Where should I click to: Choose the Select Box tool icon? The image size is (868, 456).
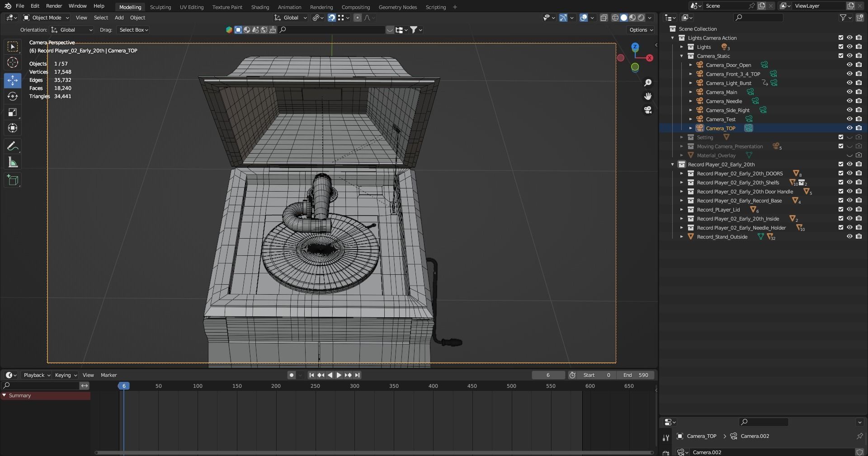13,47
